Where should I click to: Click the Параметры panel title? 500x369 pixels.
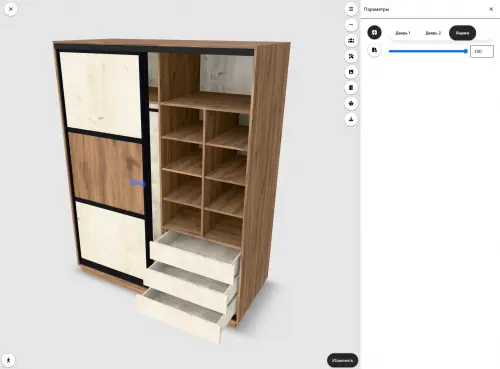click(376, 9)
